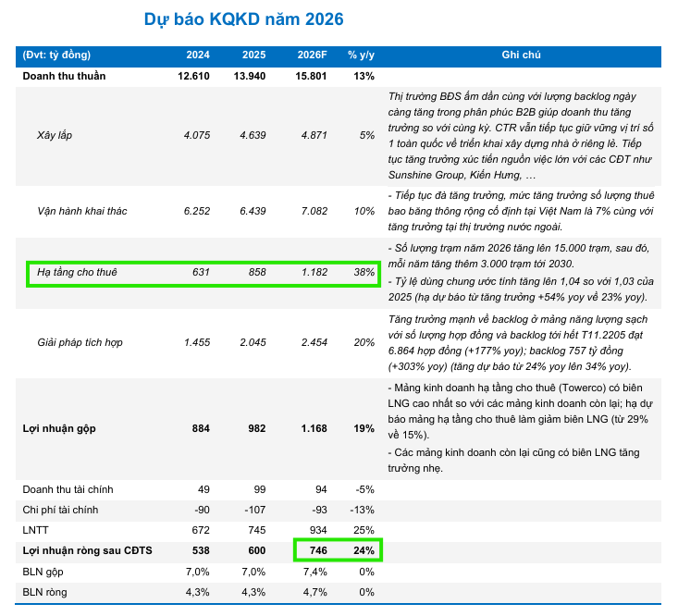This screenshot has width=678, height=616.
Task: Click the 38% growth value for Hạ tầng cho thuê
Action: tap(364, 273)
